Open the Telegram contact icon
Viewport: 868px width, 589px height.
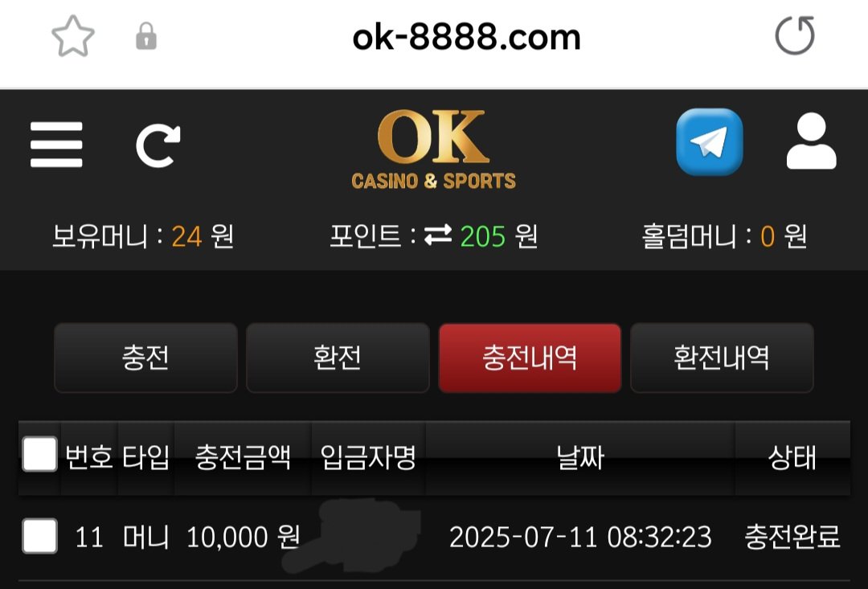(x=709, y=141)
